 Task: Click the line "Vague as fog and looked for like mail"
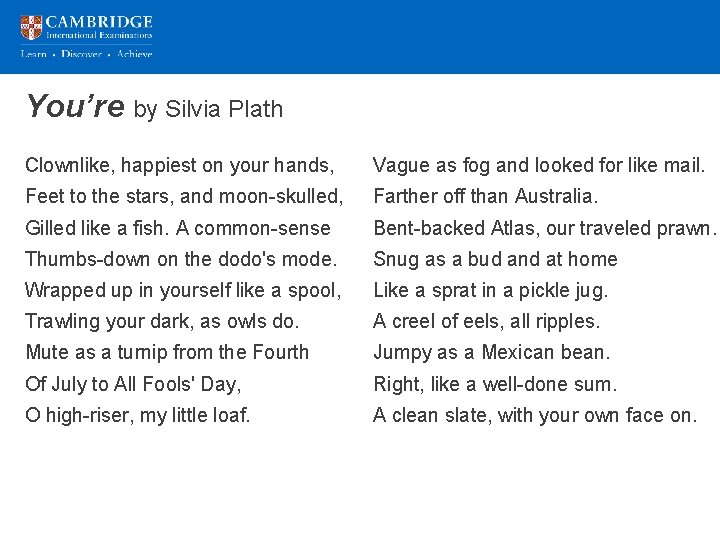pos(539,165)
